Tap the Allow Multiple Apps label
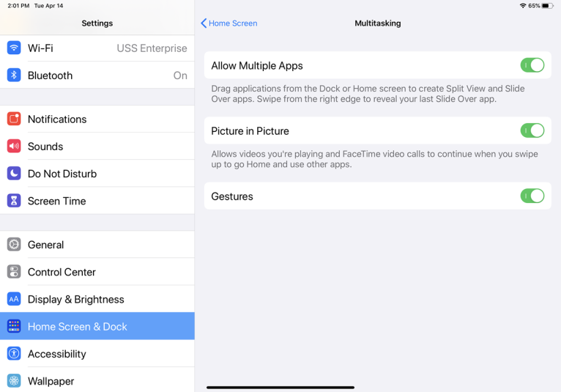This screenshot has width=561, height=392. (x=257, y=65)
